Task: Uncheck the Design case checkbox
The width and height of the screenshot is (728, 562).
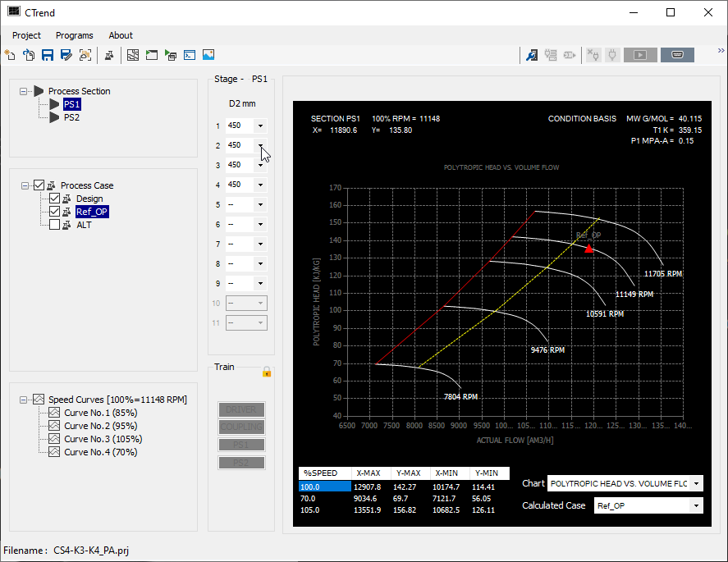Action: pyautogui.click(x=54, y=199)
